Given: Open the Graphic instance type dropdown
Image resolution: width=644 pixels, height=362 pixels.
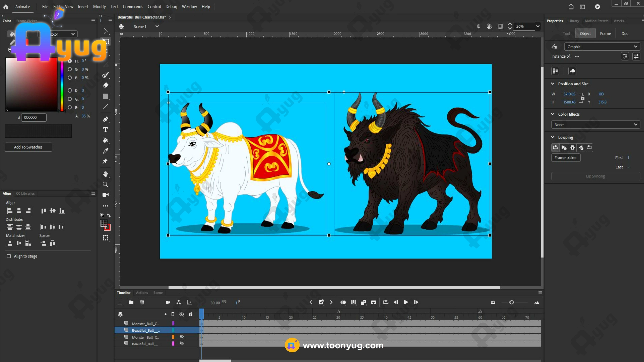Looking at the screenshot, I should 602,47.
